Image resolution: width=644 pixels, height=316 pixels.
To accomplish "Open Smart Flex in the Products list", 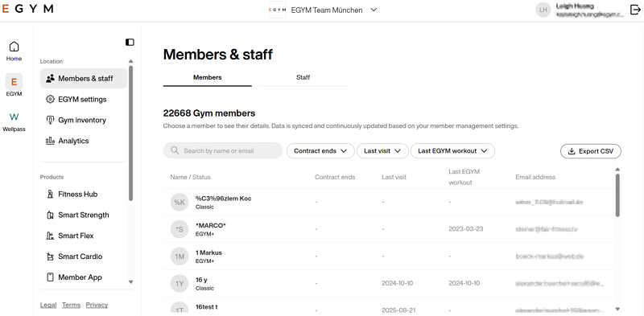I will pyautogui.click(x=84, y=236).
